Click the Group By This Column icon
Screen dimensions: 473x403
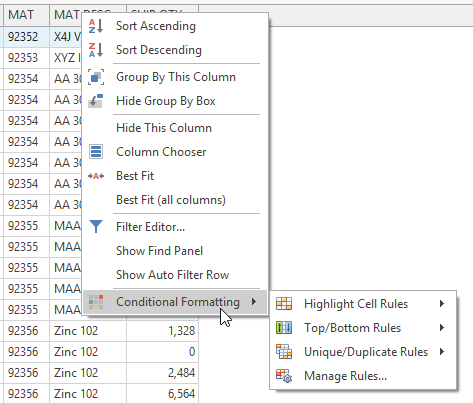coord(96,77)
